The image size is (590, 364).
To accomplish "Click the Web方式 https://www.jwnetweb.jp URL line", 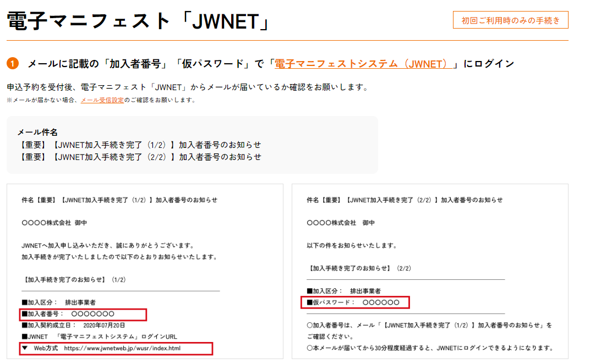I will [x=116, y=349].
